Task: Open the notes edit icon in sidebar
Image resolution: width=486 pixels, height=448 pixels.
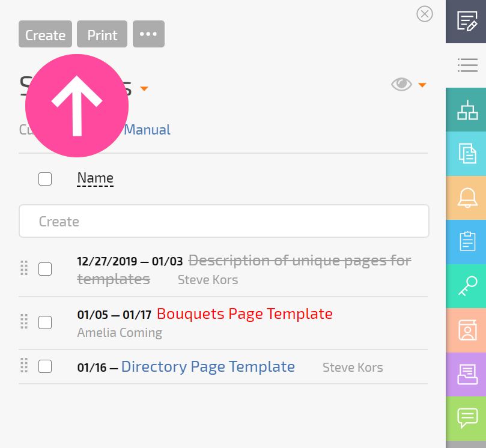Action: point(467,22)
